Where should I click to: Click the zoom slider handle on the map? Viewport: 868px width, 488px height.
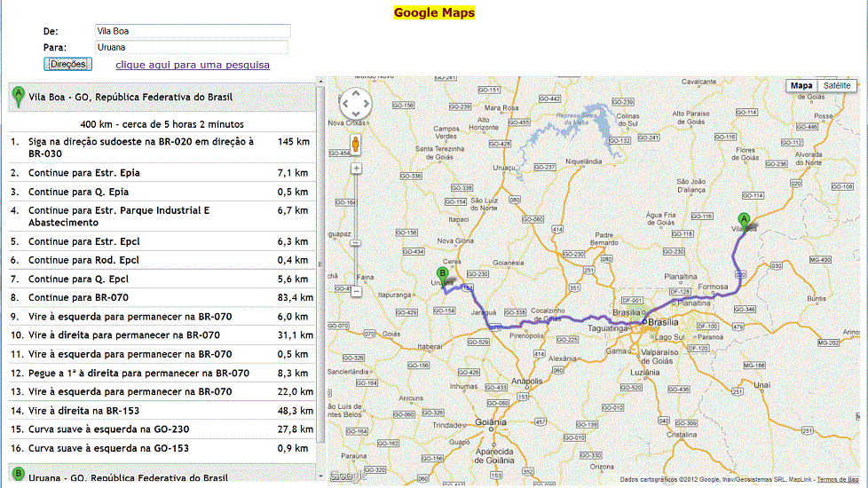click(356, 243)
